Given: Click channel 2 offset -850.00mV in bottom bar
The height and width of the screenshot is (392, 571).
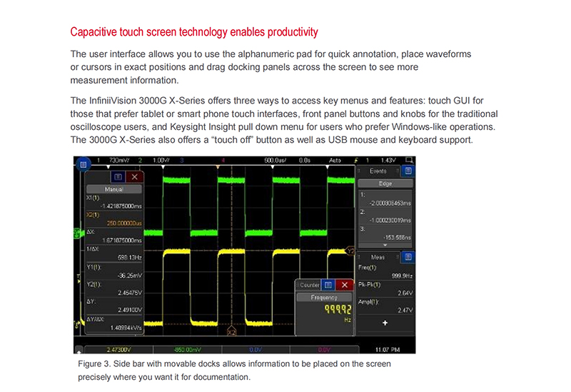Looking at the screenshot, I should click(x=188, y=350).
